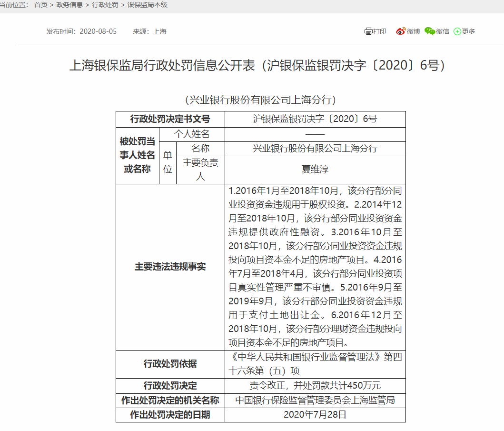Image resolution: width=504 pixels, height=431 pixels.
Task: Click the 行政处罚决定 header cell
Action: (170, 385)
